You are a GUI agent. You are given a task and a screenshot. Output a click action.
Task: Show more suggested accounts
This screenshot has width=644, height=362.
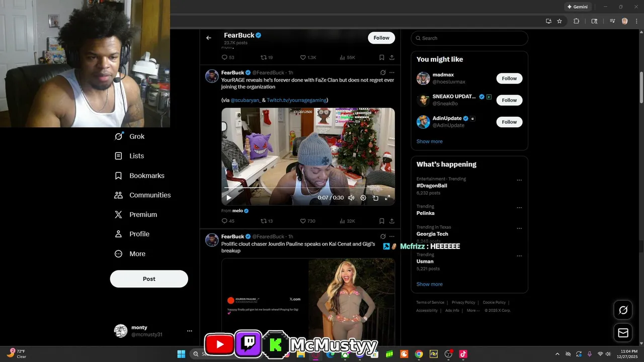coord(430,141)
